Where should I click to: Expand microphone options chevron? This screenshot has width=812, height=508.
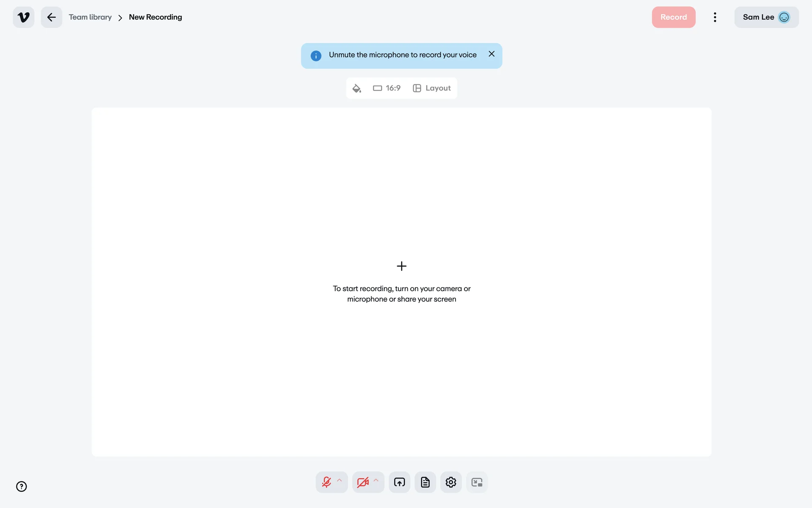tap(340, 480)
